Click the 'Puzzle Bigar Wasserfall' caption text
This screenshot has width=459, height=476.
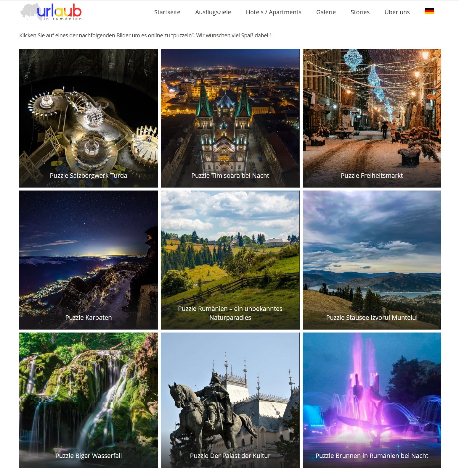point(88,456)
